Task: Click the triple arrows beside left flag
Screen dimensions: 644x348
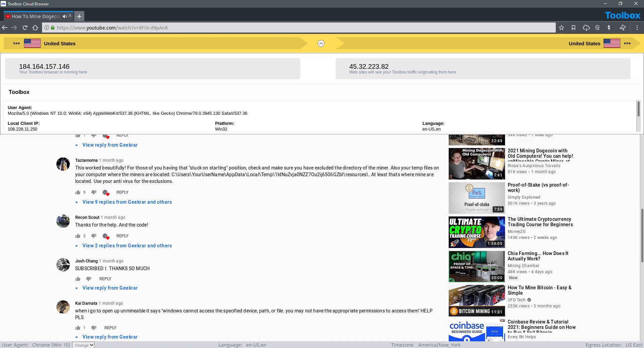Action: 16,43
